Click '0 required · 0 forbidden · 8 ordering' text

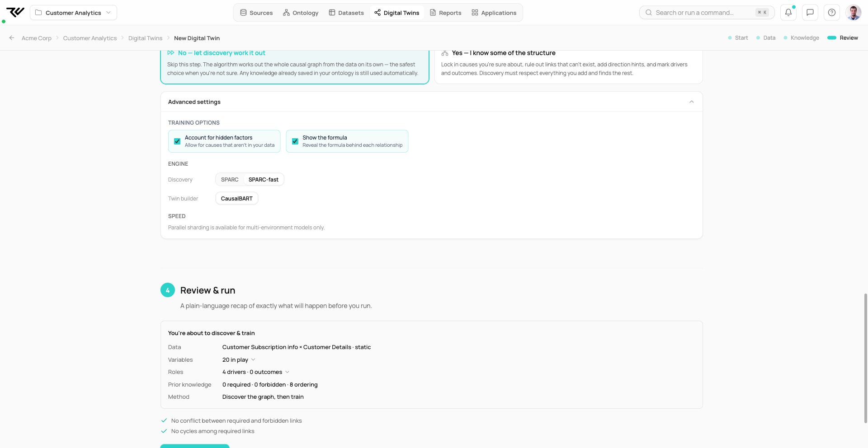(270, 385)
